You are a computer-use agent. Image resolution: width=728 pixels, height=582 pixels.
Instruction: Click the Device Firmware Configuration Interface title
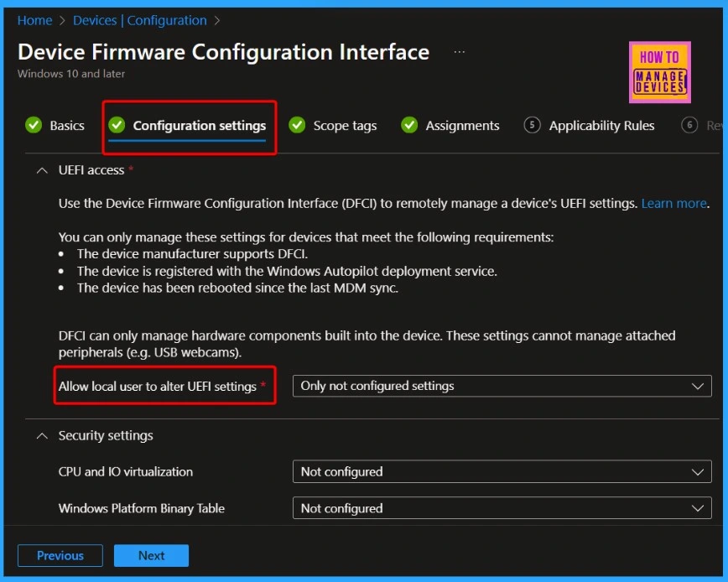(223, 52)
